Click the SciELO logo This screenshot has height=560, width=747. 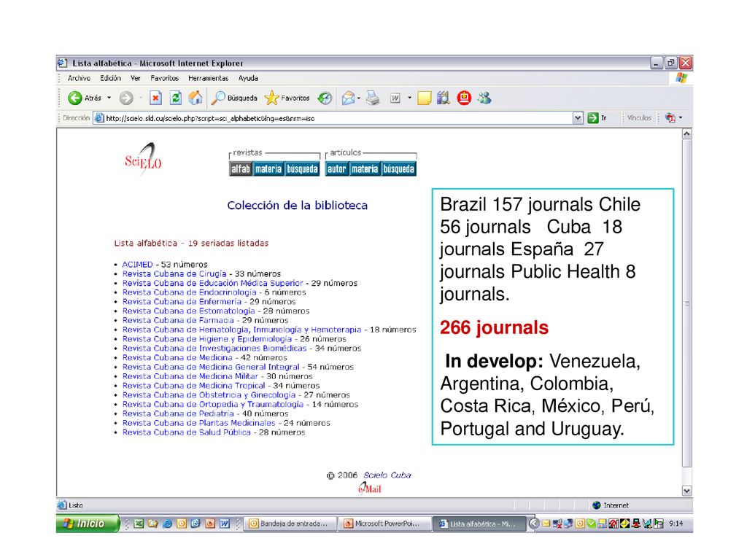coord(144,160)
